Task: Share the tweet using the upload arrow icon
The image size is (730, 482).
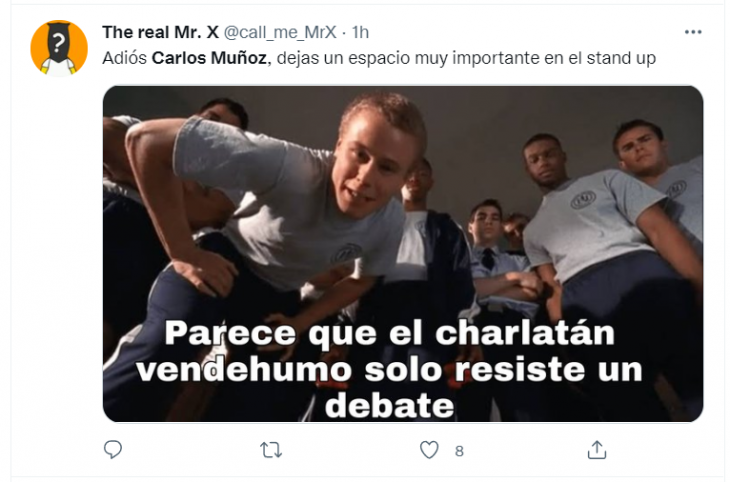Action: click(597, 450)
